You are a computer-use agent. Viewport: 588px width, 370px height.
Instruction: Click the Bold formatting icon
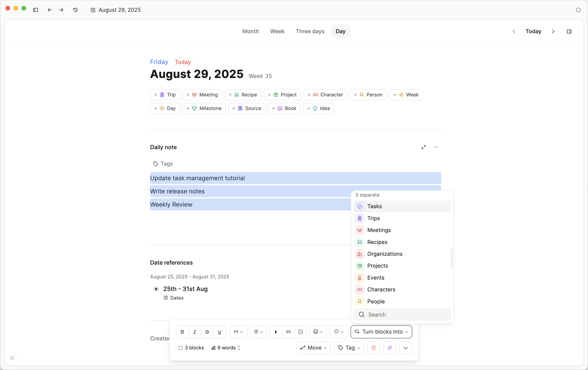[x=182, y=332]
